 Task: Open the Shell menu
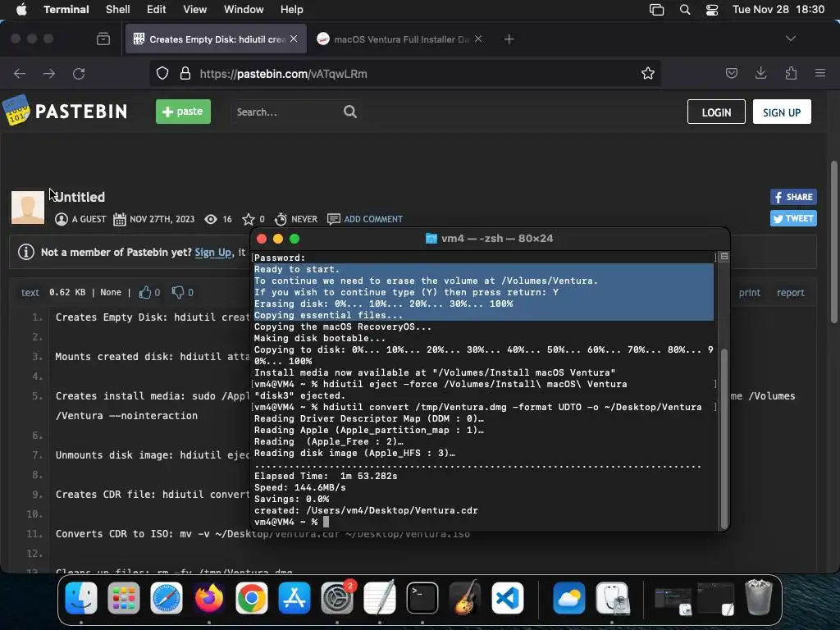[118, 10]
